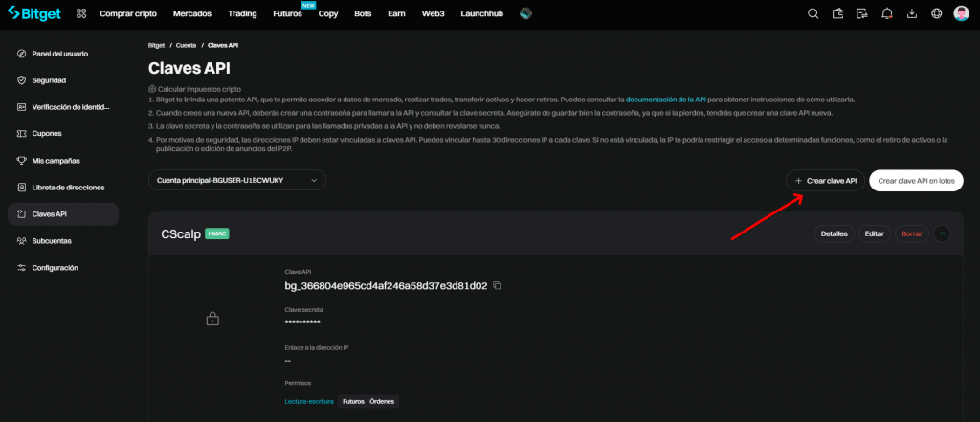Copy the API key with copy icon

click(498, 286)
